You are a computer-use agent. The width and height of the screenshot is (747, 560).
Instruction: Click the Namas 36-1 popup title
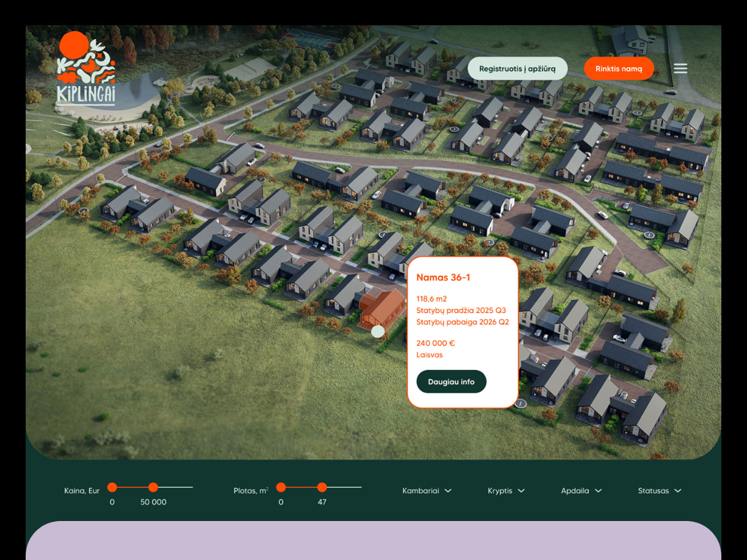(443, 277)
